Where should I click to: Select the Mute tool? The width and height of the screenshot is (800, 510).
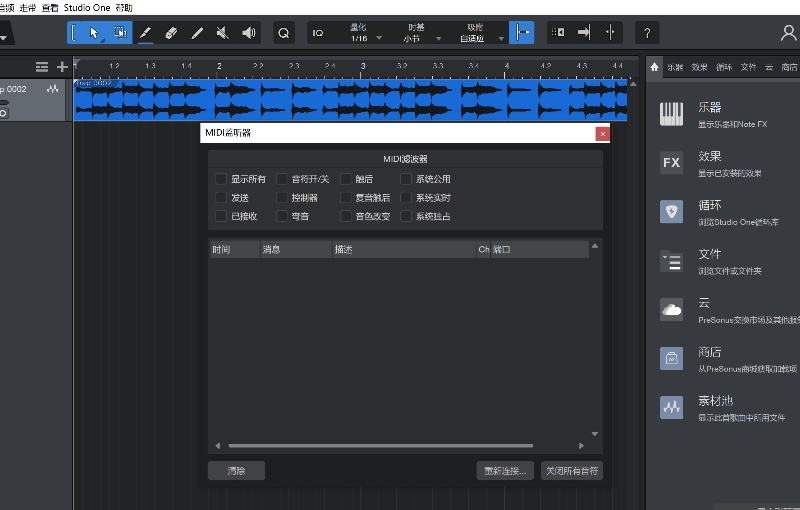[222, 33]
